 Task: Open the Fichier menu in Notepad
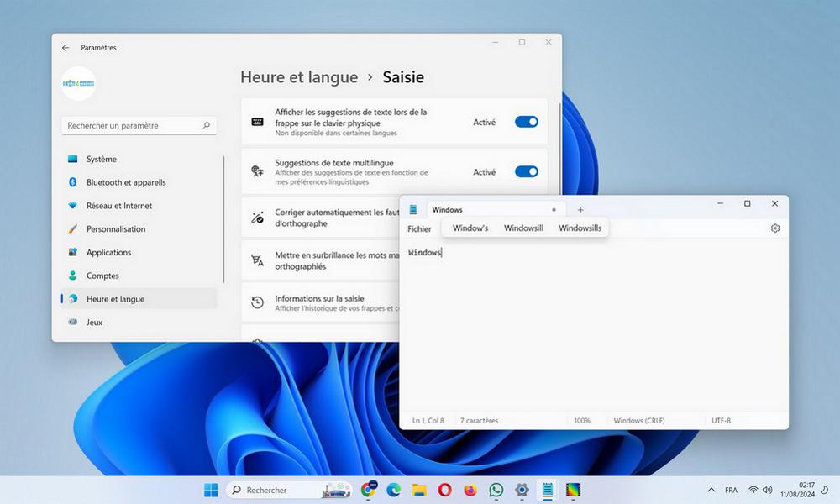click(x=419, y=228)
